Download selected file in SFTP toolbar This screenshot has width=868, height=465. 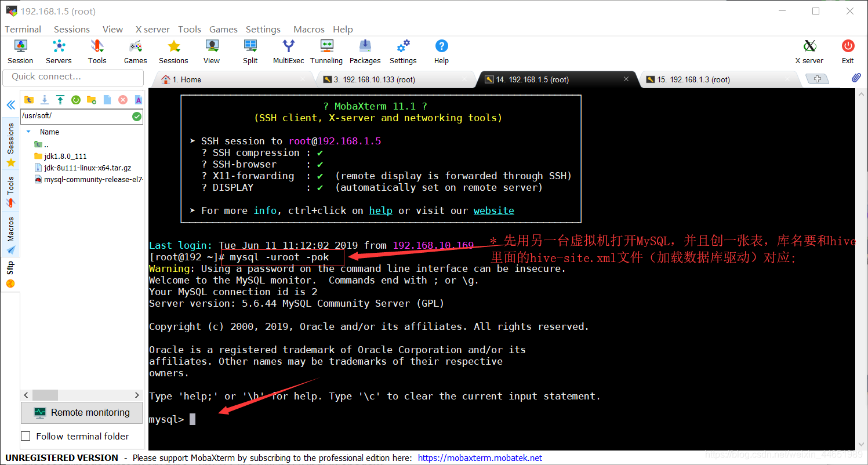(x=44, y=100)
